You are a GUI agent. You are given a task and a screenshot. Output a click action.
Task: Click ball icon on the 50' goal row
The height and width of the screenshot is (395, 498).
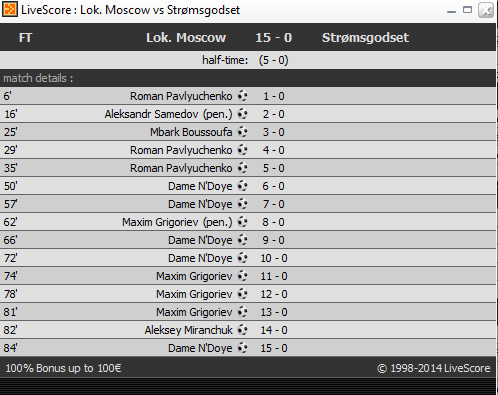[242, 186]
